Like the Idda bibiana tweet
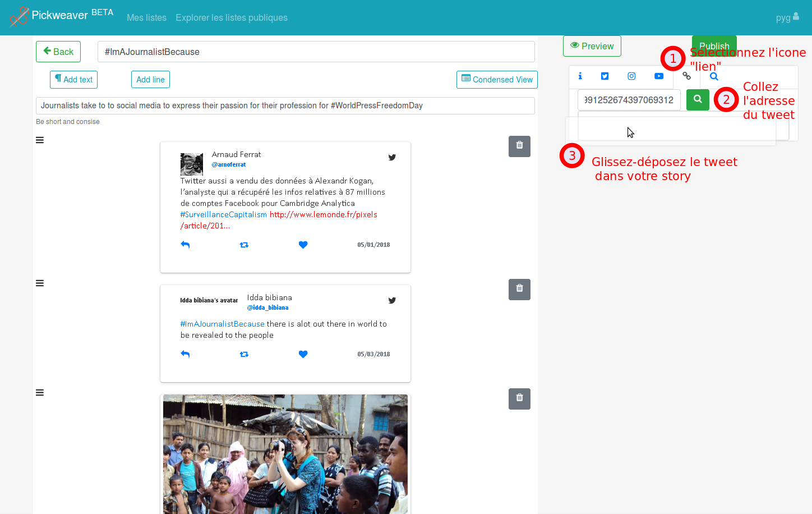The width and height of the screenshot is (812, 514). click(x=303, y=354)
